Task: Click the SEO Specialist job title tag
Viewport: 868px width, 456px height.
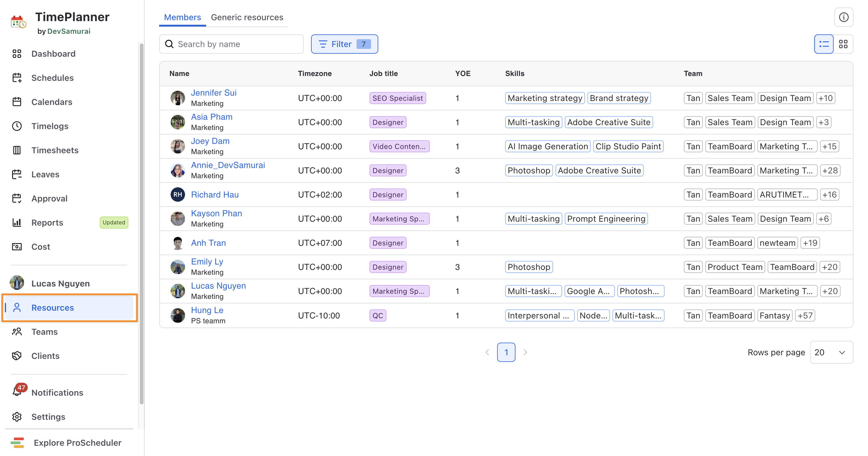Action: click(x=398, y=98)
